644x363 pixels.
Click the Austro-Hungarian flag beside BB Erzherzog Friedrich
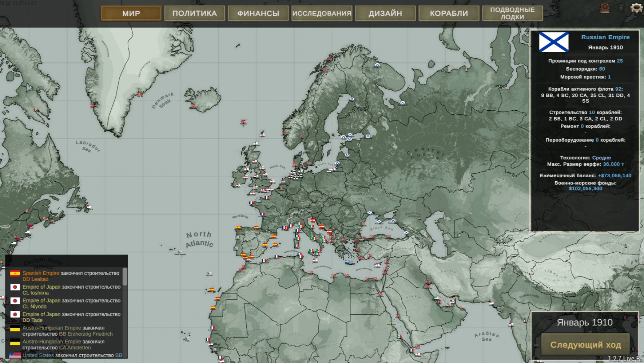point(15,328)
